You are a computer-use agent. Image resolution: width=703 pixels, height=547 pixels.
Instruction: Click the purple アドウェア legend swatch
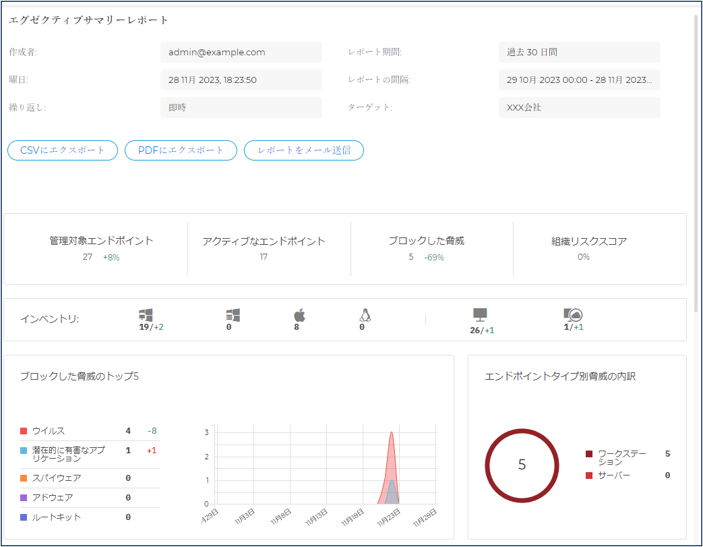pyautogui.click(x=24, y=498)
